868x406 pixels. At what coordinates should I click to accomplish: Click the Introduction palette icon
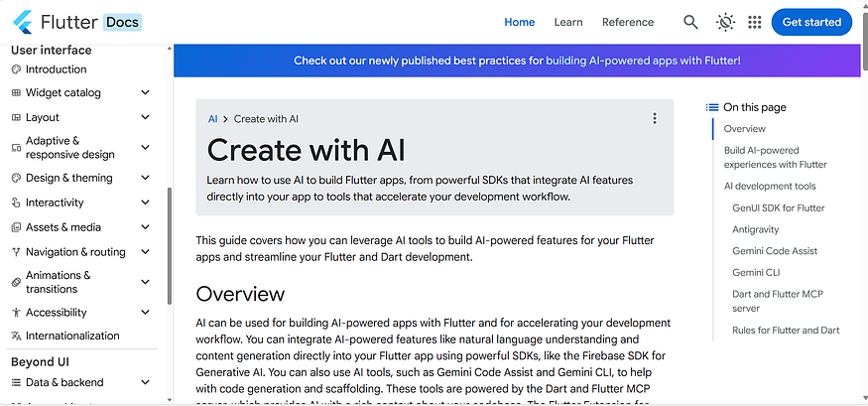click(16, 69)
